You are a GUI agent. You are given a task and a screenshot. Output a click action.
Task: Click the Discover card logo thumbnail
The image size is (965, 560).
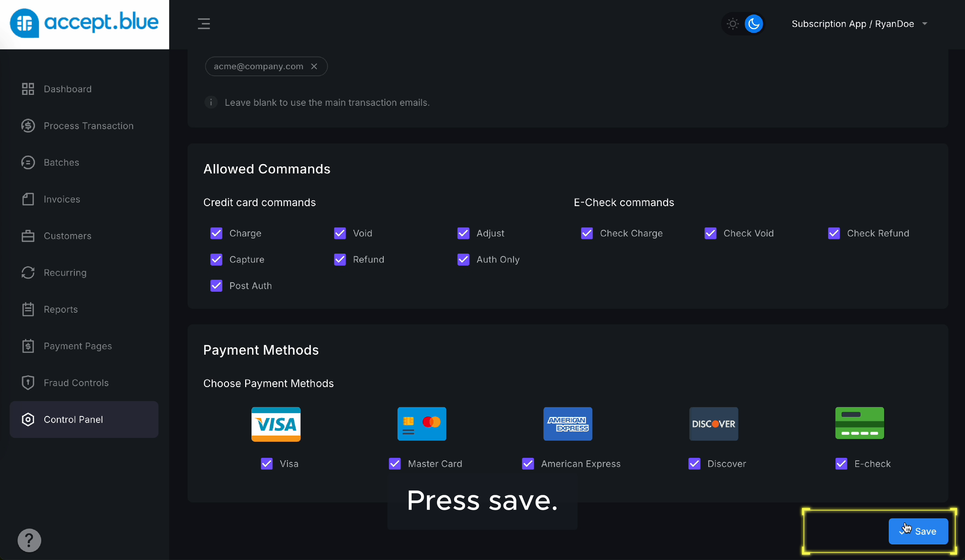[x=714, y=424]
